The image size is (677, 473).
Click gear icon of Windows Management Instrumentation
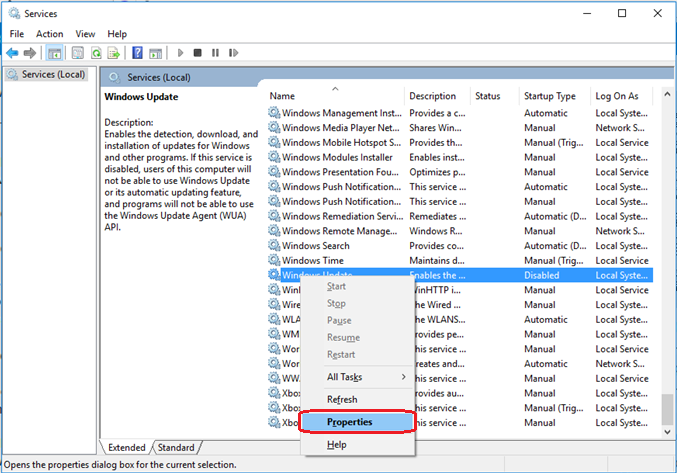point(274,113)
